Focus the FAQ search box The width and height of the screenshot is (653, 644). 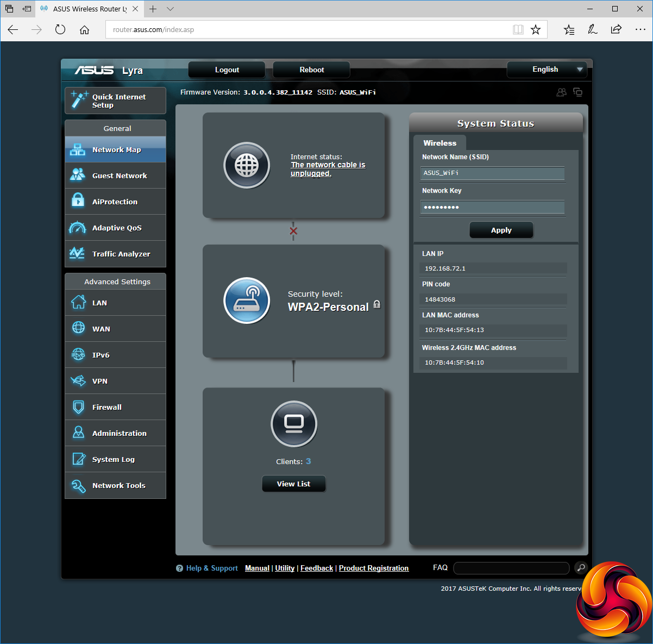click(511, 568)
